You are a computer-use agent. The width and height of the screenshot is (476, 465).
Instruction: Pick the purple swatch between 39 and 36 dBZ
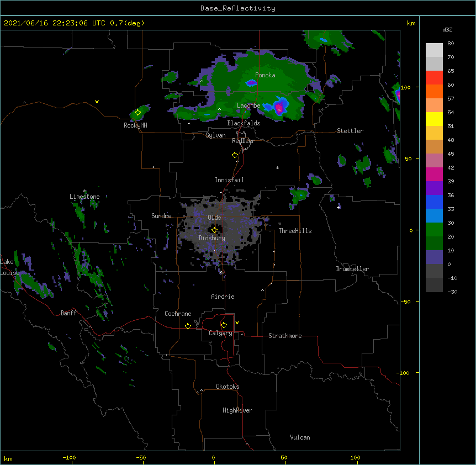pos(434,188)
